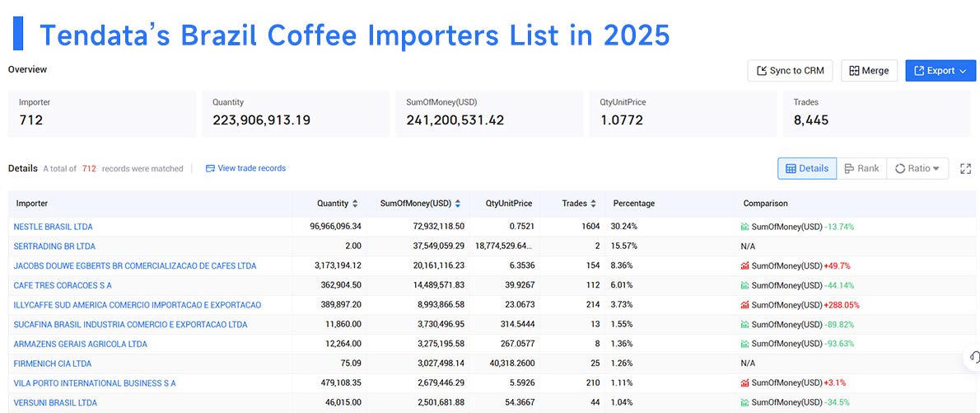Open SERTRADING BR LTDA importer
The width and height of the screenshot is (980, 413).
coord(54,246)
